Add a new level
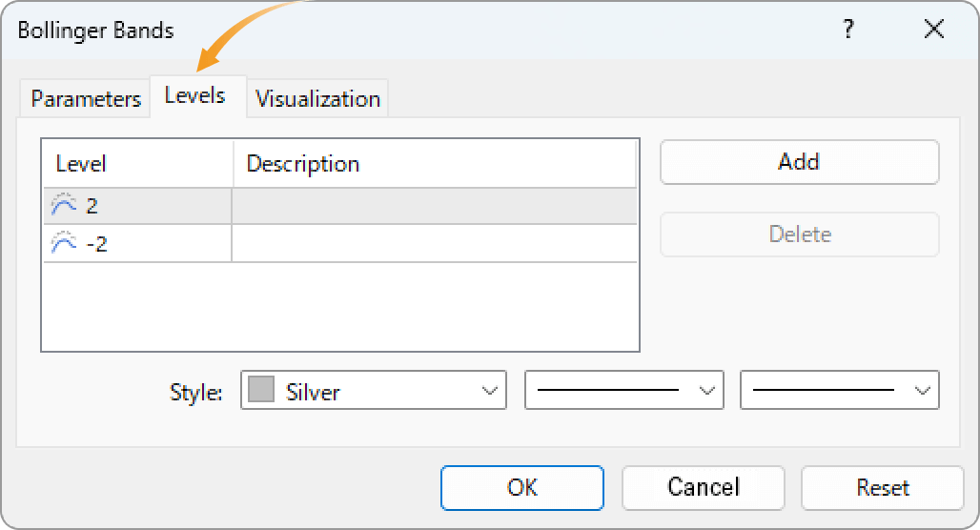 (x=800, y=162)
